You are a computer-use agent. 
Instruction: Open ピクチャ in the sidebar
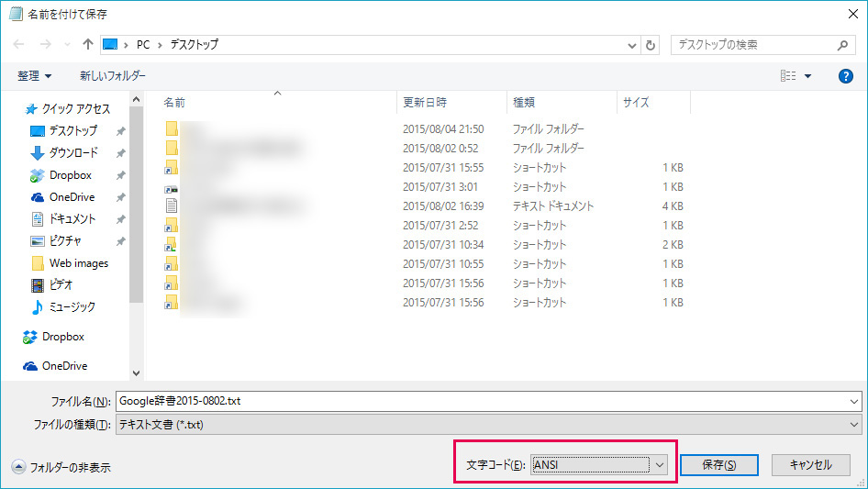point(56,241)
